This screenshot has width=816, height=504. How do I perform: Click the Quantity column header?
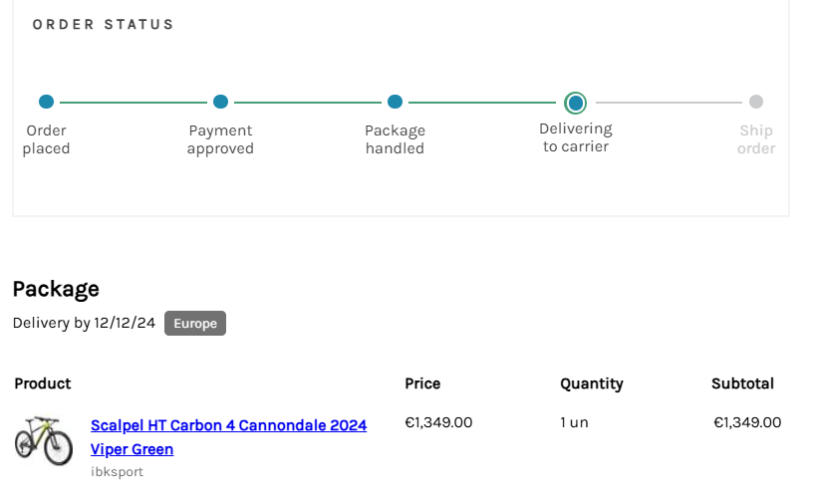click(x=591, y=383)
